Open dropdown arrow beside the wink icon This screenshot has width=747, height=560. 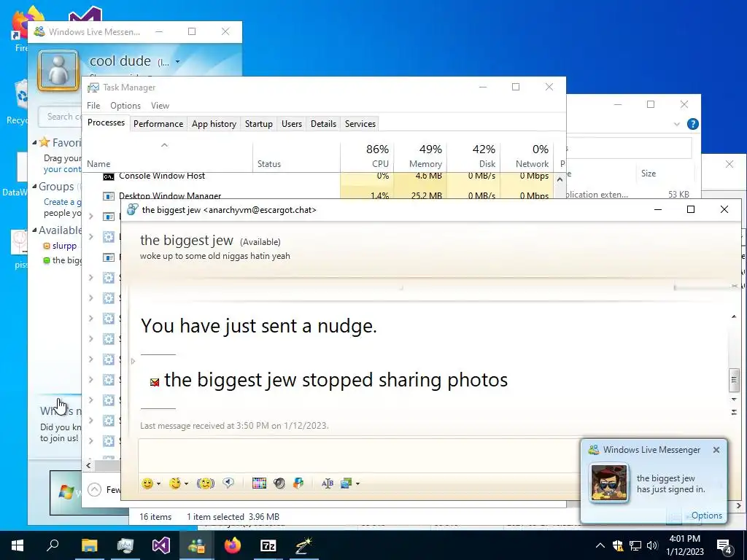click(186, 484)
